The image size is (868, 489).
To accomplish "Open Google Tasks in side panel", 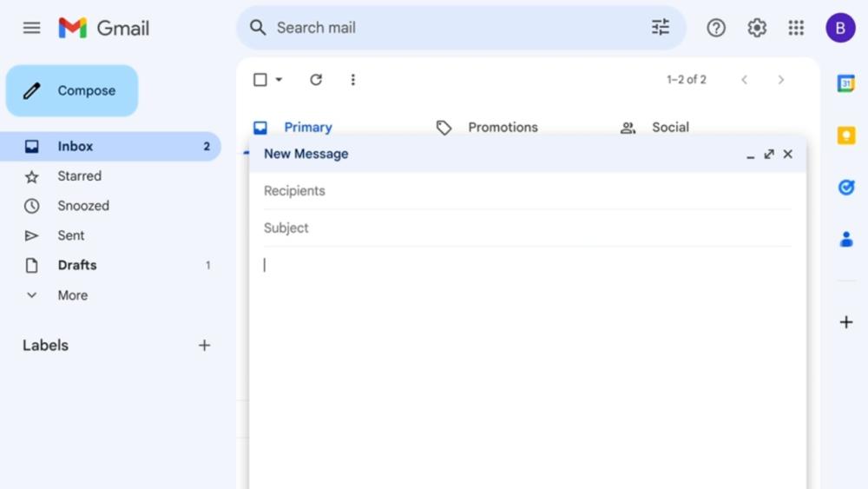I will pyautogui.click(x=846, y=187).
